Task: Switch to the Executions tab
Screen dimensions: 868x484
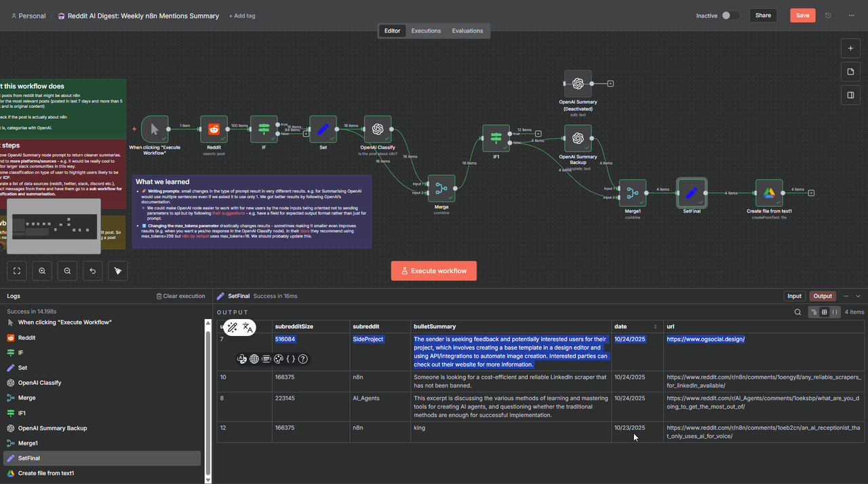Action: pyautogui.click(x=426, y=31)
